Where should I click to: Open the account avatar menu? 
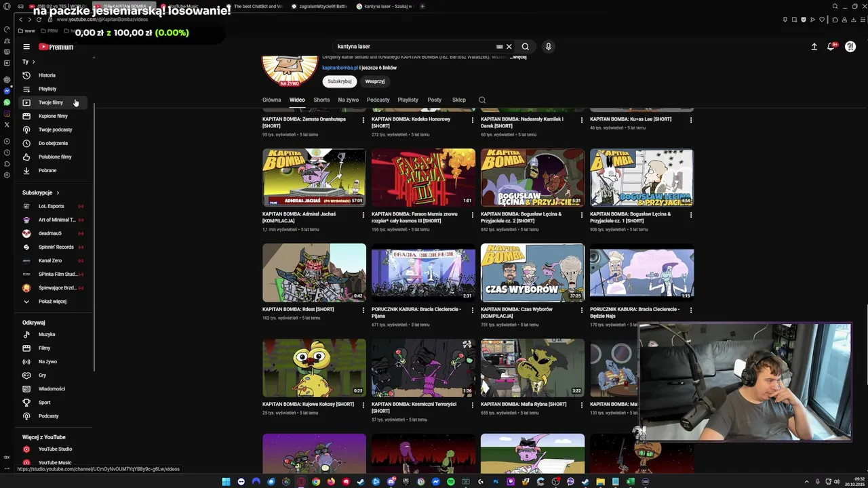point(850,47)
